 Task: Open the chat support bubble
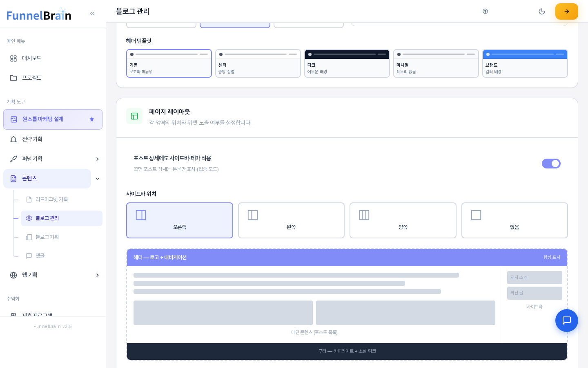point(567,321)
